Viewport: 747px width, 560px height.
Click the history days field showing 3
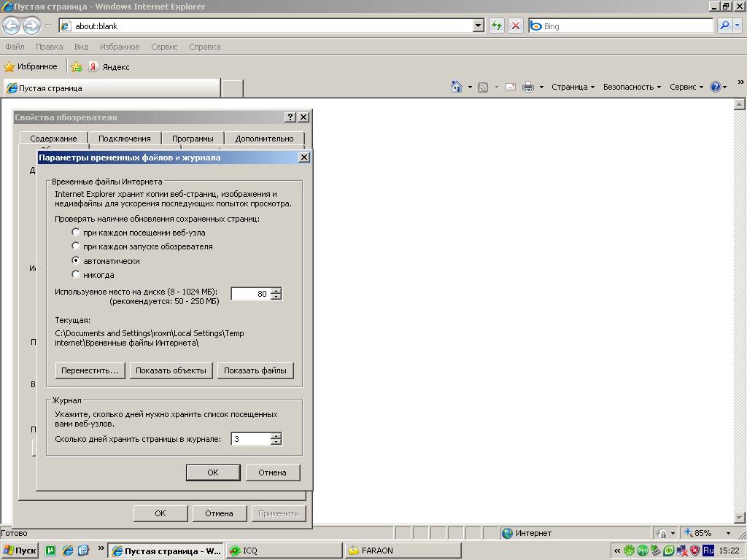(251, 438)
